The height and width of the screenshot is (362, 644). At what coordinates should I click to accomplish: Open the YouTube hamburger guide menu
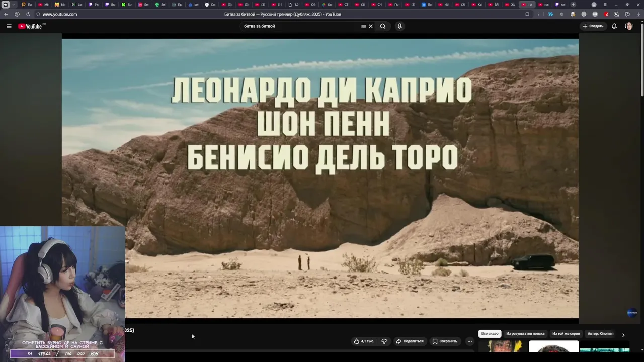pyautogui.click(x=9, y=26)
